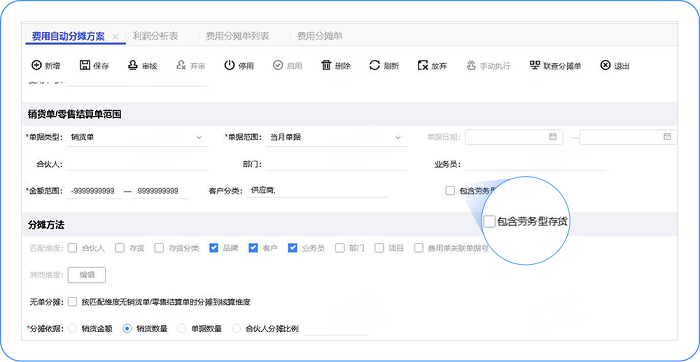Save the plan with the 保存 icon
The width and height of the screenshot is (700, 362).
tap(85, 66)
